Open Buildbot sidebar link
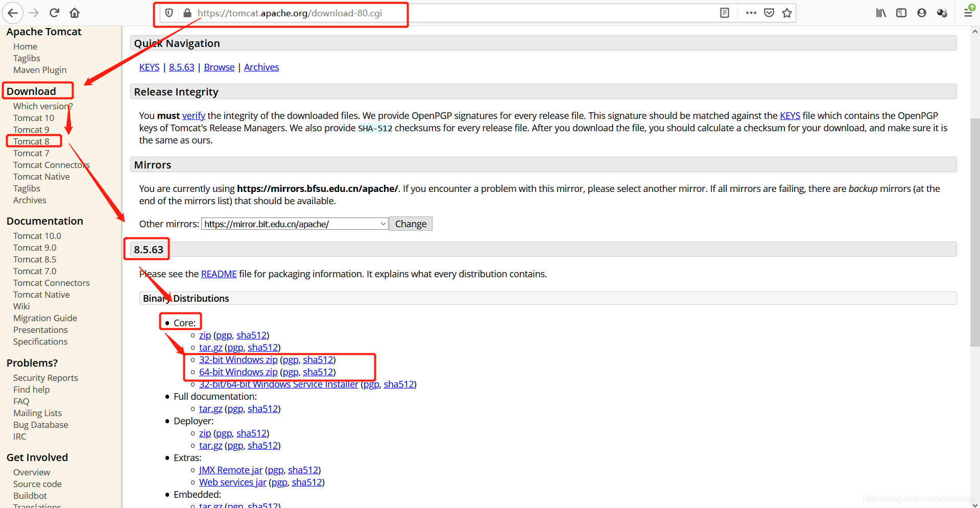The width and height of the screenshot is (980, 508). (x=30, y=496)
